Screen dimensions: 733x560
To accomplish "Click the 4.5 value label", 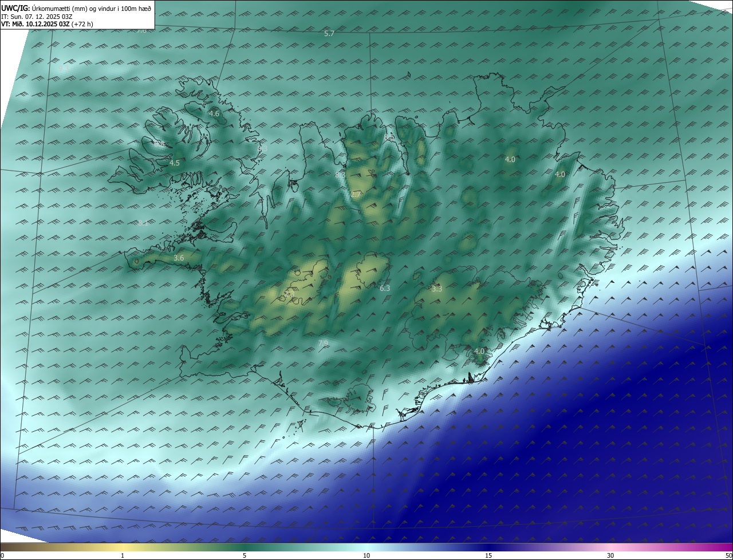I will tap(175, 163).
